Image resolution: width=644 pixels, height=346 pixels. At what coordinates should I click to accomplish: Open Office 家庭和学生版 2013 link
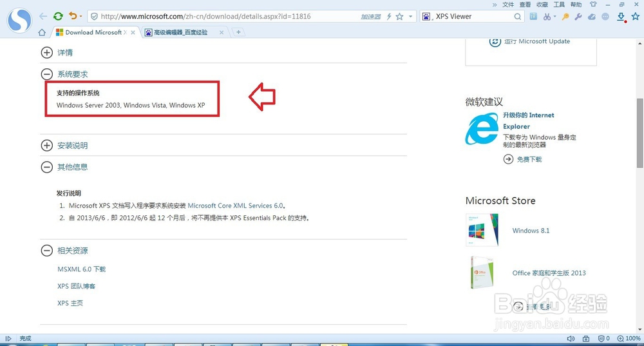click(x=549, y=273)
